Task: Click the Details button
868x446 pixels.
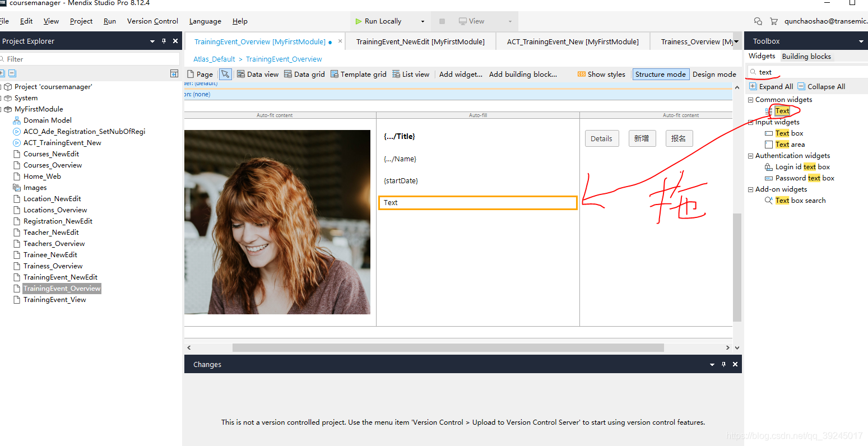Action: click(x=601, y=138)
